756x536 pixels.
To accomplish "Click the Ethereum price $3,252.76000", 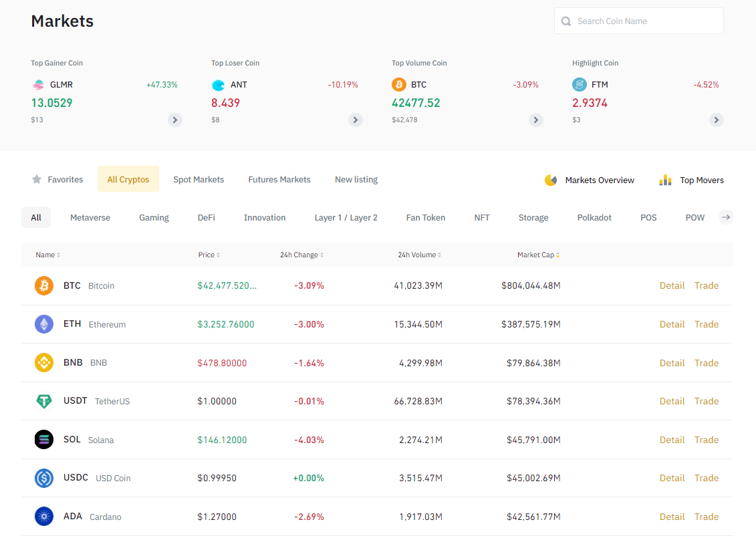I will [x=226, y=324].
